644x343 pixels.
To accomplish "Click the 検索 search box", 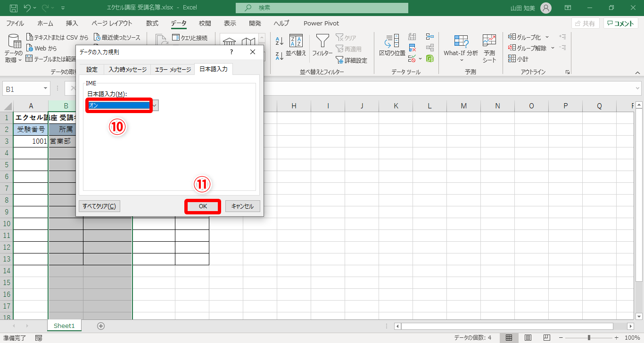I will click(x=322, y=8).
